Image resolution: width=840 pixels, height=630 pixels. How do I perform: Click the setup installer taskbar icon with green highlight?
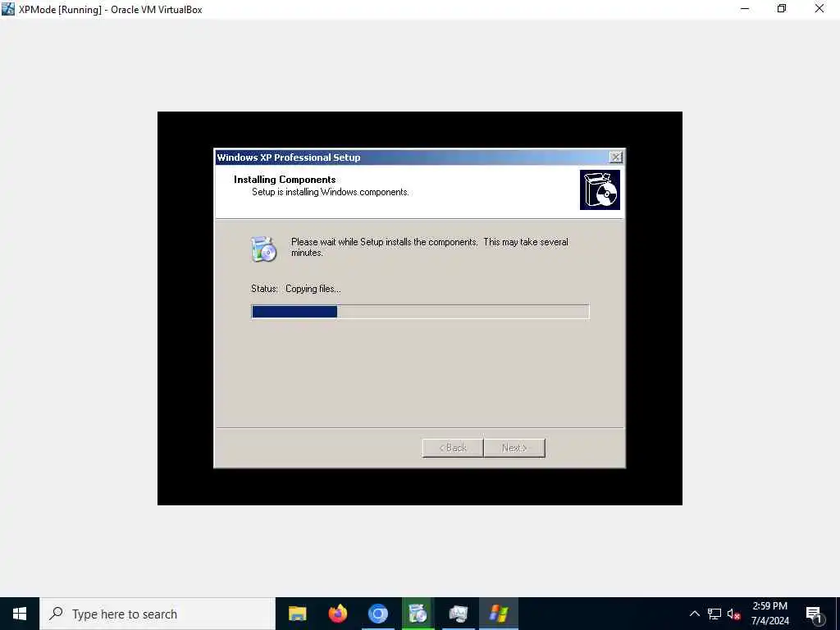tap(418, 614)
